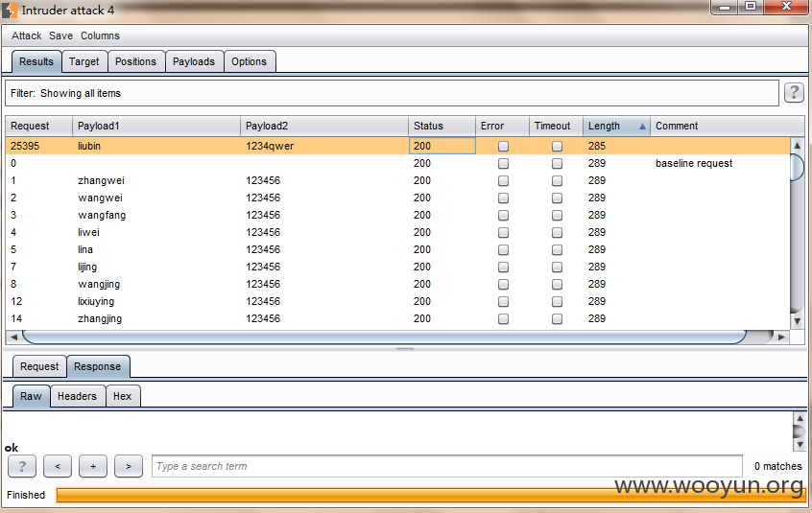Select request number 25395 cell

38,147
